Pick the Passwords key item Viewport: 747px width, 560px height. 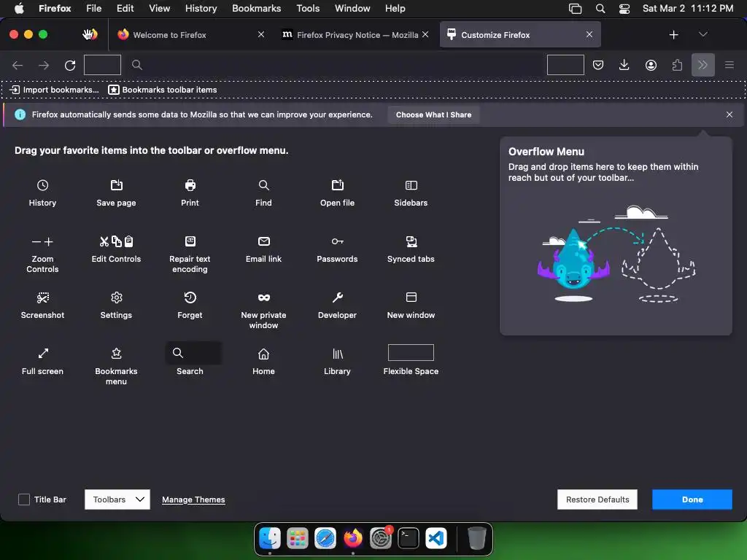click(x=337, y=249)
